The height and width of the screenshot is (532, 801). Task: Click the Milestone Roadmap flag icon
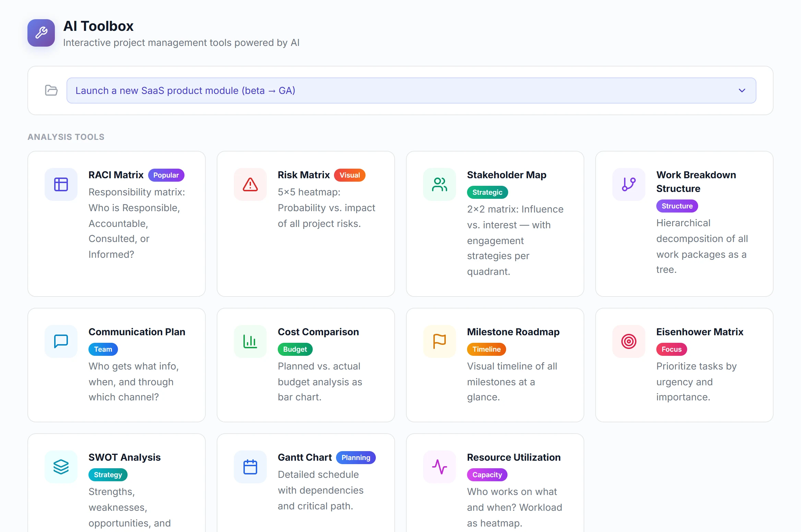[440, 341]
